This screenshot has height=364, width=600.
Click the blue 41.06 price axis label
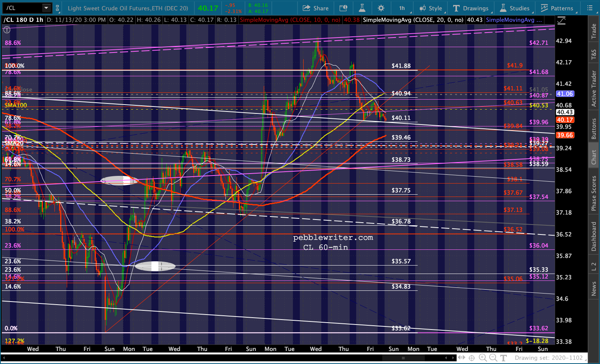(565, 93)
